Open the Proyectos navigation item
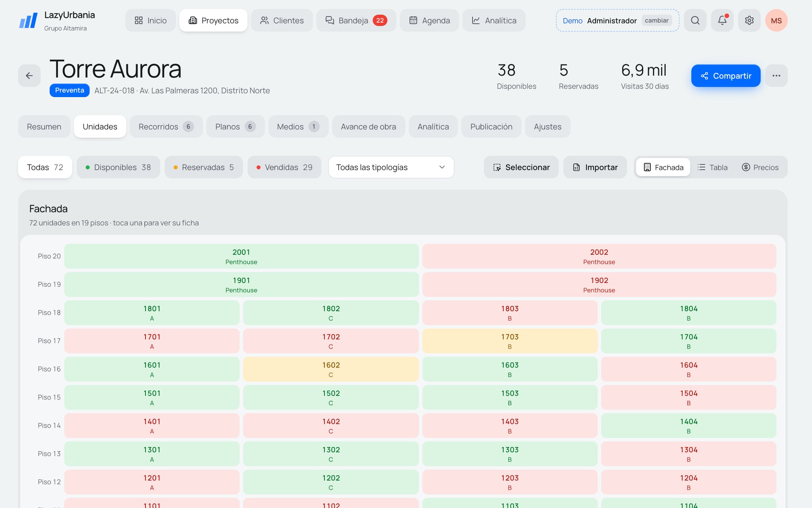Viewport: 812px width, 508px height. [x=213, y=20]
